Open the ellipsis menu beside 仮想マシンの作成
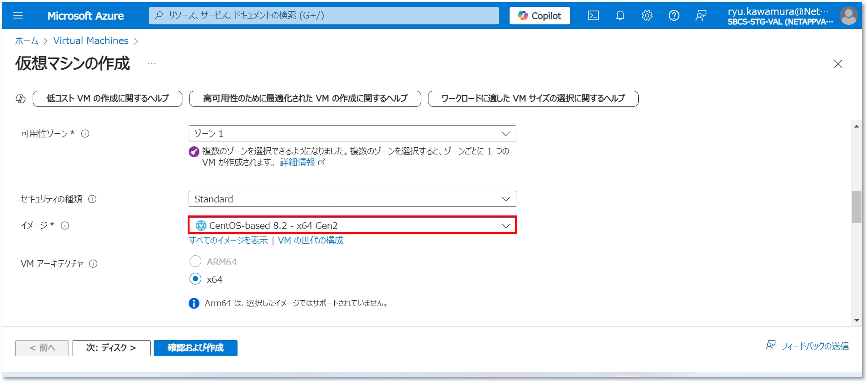This screenshot has height=383, width=868. coord(152,64)
